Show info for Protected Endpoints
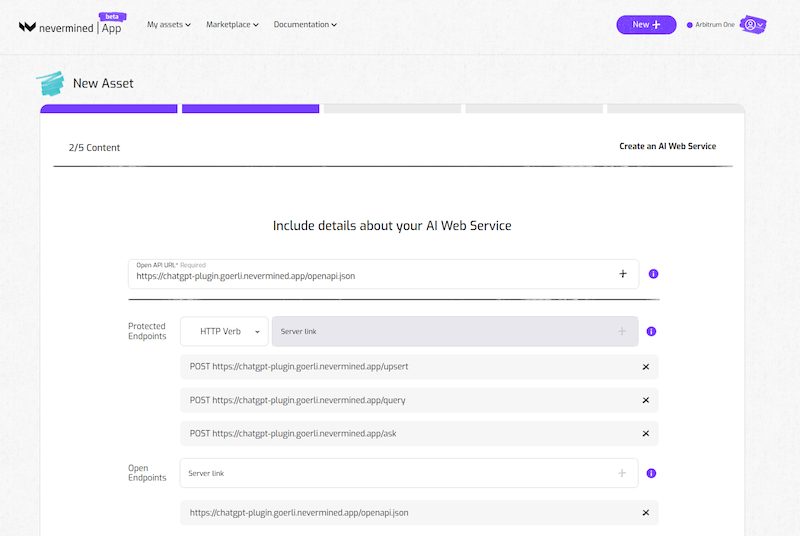 (x=652, y=331)
